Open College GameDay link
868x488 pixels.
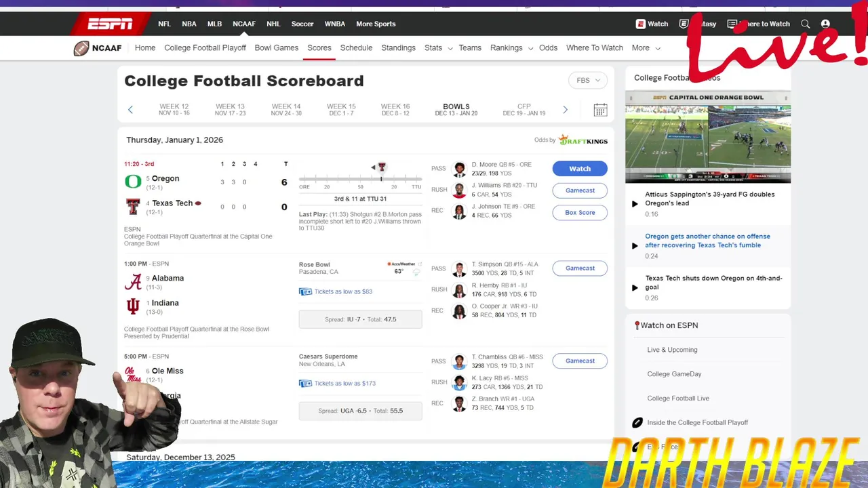coord(674,374)
